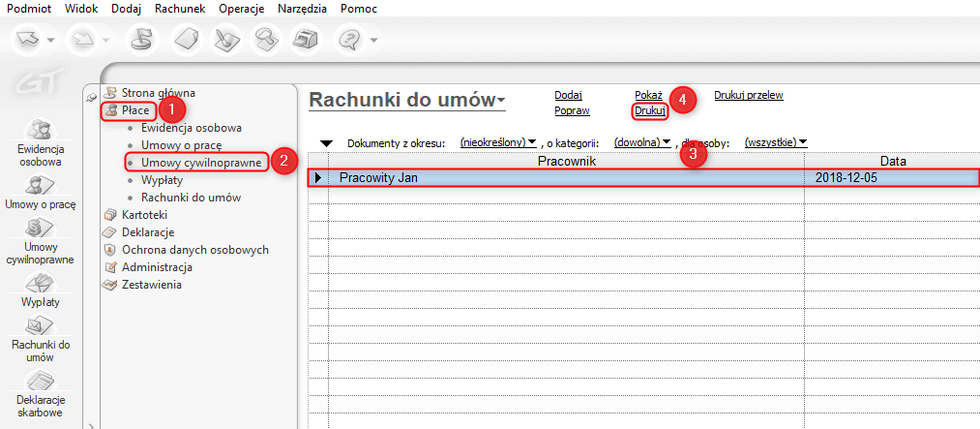Select the Pracowity Jan table row
Viewport: 980px width, 429px height.
(x=643, y=177)
